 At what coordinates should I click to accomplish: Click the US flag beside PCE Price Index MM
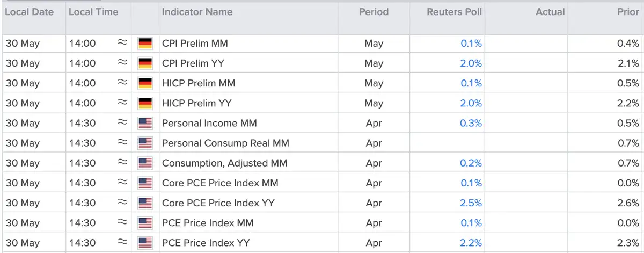pyautogui.click(x=145, y=223)
